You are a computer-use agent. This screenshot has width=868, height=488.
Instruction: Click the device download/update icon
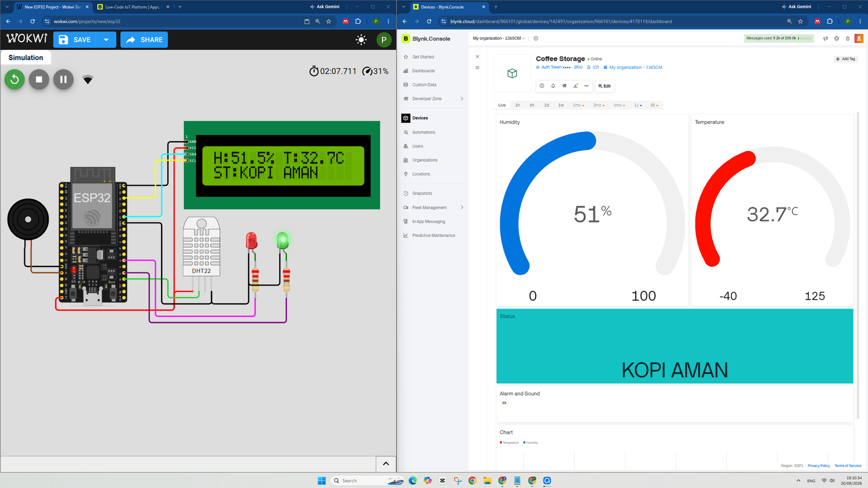click(576, 86)
